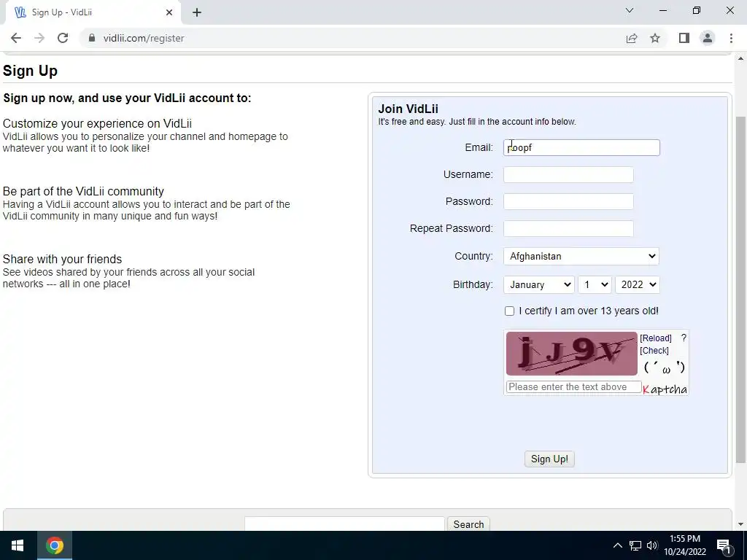Select the Sign Up - VidLii tab
Image resolution: width=747 pixels, height=560 pixels.
pos(93,12)
